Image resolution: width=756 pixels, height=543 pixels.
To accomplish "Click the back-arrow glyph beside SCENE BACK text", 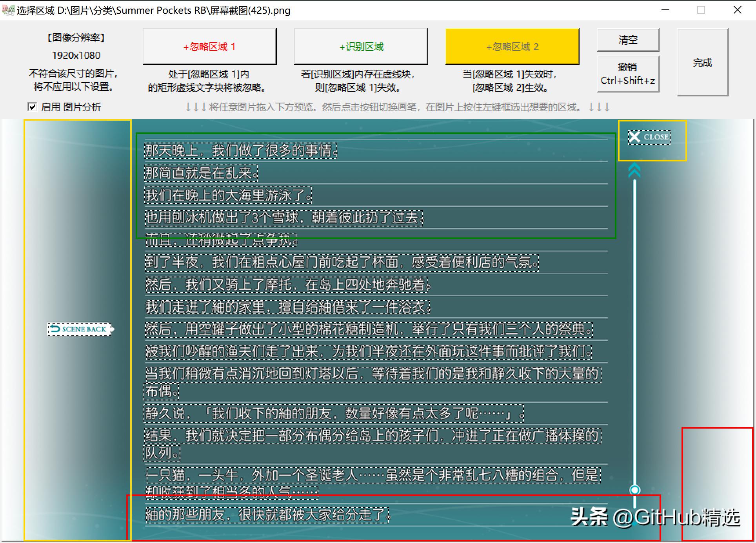I will coord(55,329).
